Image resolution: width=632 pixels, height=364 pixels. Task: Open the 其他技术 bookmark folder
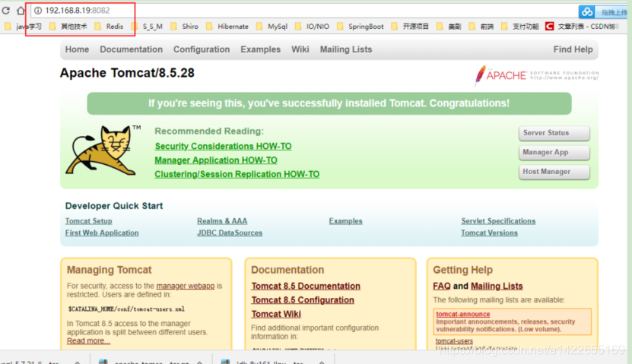tap(68, 27)
